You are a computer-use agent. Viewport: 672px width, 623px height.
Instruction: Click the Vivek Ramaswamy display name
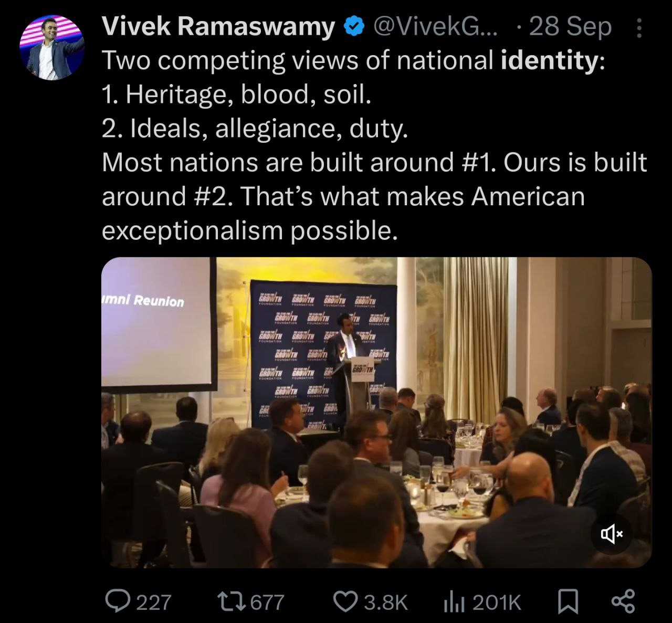pyautogui.click(x=218, y=26)
